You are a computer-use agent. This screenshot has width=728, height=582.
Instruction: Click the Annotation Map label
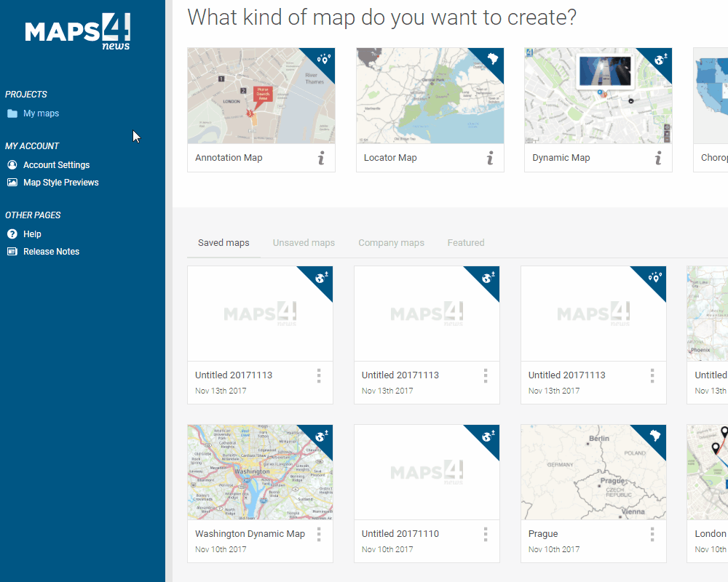point(229,158)
